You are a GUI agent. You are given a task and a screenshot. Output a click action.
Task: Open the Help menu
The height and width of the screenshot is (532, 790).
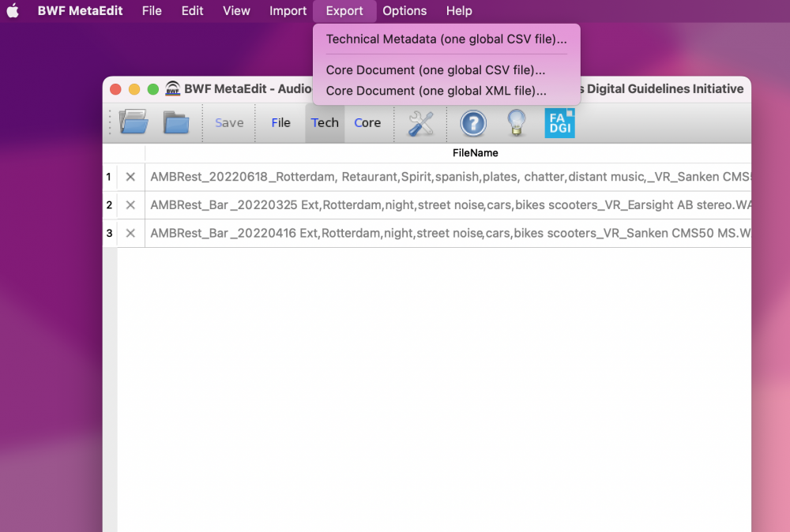458,10
